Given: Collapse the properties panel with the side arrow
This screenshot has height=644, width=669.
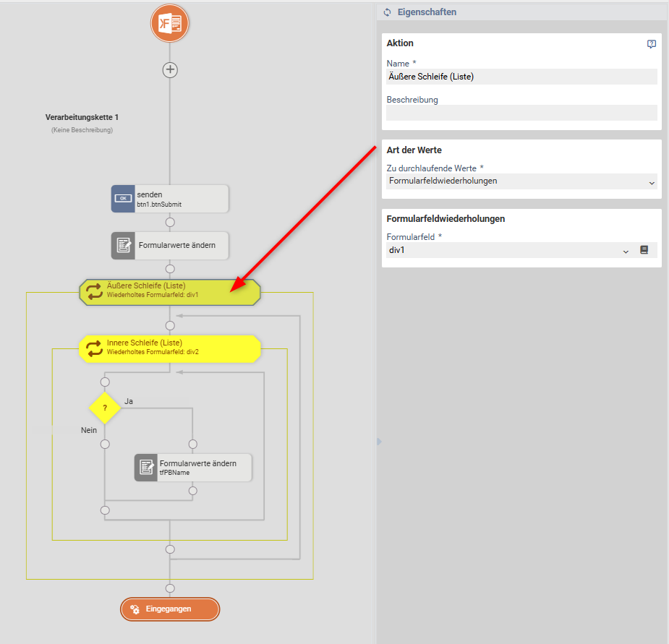Looking at the screenshot, I should (x=379, y=442).
